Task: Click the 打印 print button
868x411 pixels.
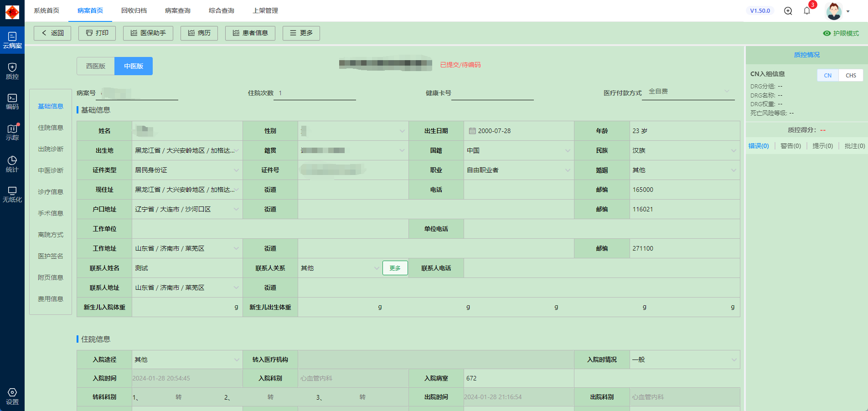Action: coord(97,33)
